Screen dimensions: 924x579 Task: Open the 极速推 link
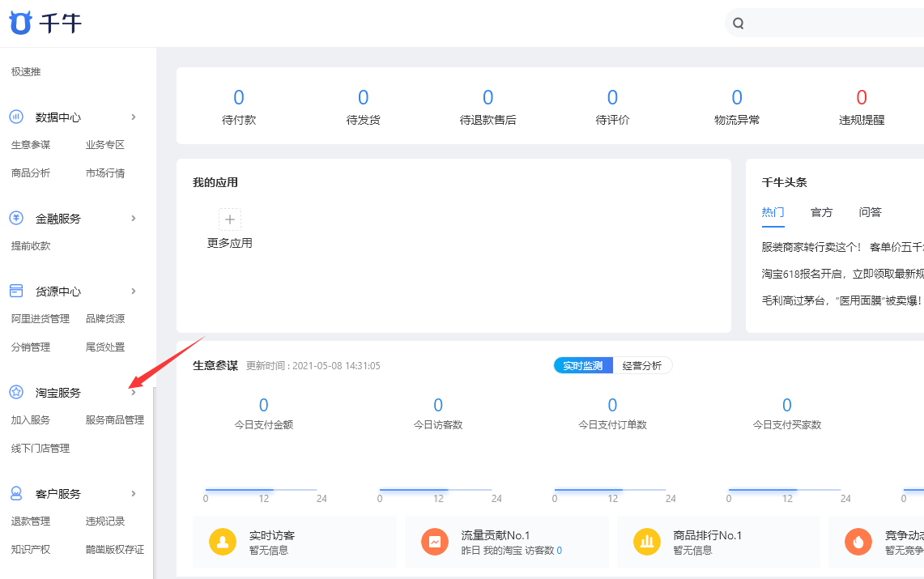[26, 72]
